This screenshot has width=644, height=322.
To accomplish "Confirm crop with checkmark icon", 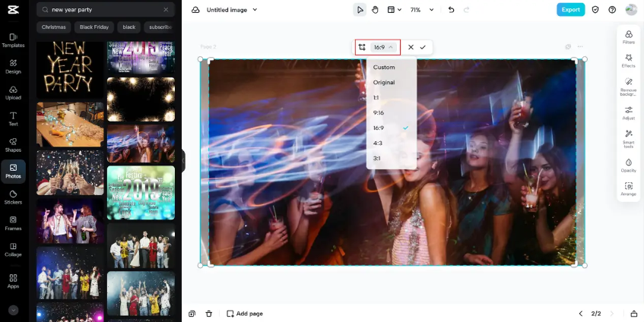I will pyautogui.click(x=423, y=47).
